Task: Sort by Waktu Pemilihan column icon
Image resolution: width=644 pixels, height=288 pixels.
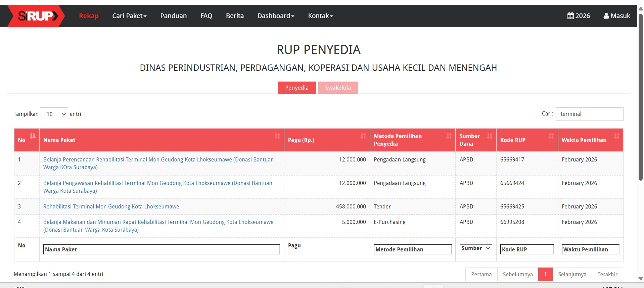Action: pyautogui.click(x=616, y=136)
